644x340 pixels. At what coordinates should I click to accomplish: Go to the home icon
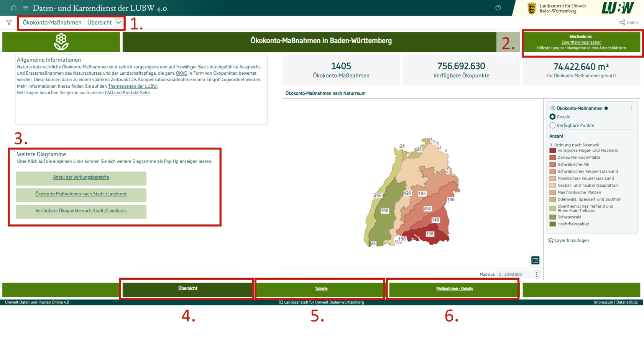coord(14,8)
